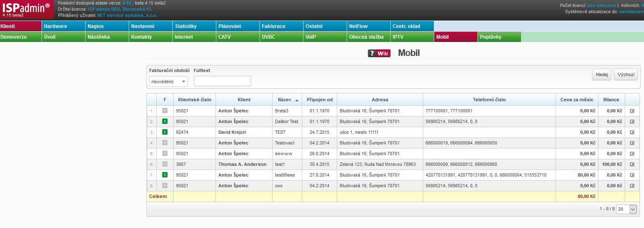This screenshot has width=644, height=228.
Task: Click the ISPadmin logo
Action: pos(27,9)
